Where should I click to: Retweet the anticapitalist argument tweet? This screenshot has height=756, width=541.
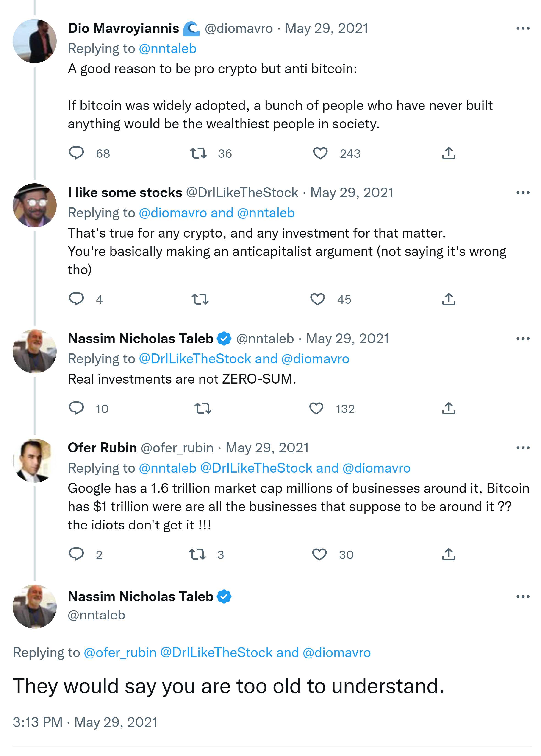click(200, 299)
